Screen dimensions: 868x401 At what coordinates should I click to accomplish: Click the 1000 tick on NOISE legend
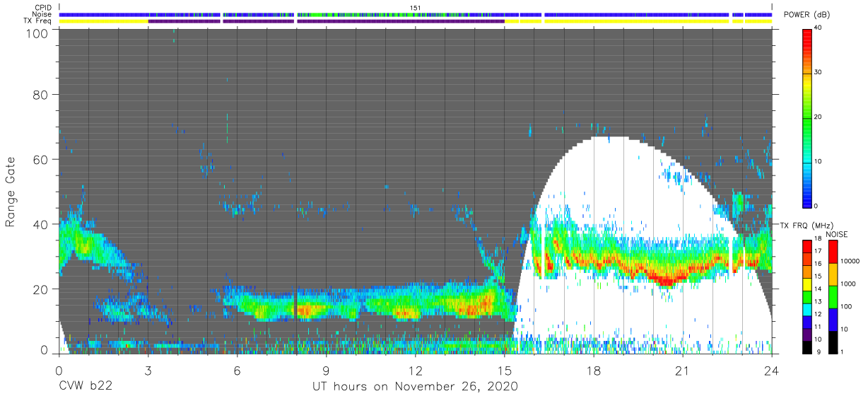click(x=850, y=284)
